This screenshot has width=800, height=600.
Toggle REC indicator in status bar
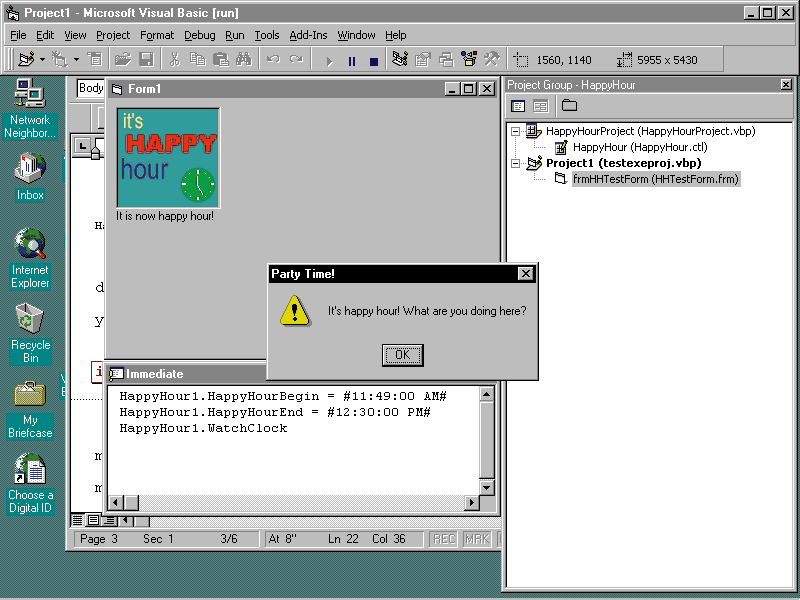point(444,539)
